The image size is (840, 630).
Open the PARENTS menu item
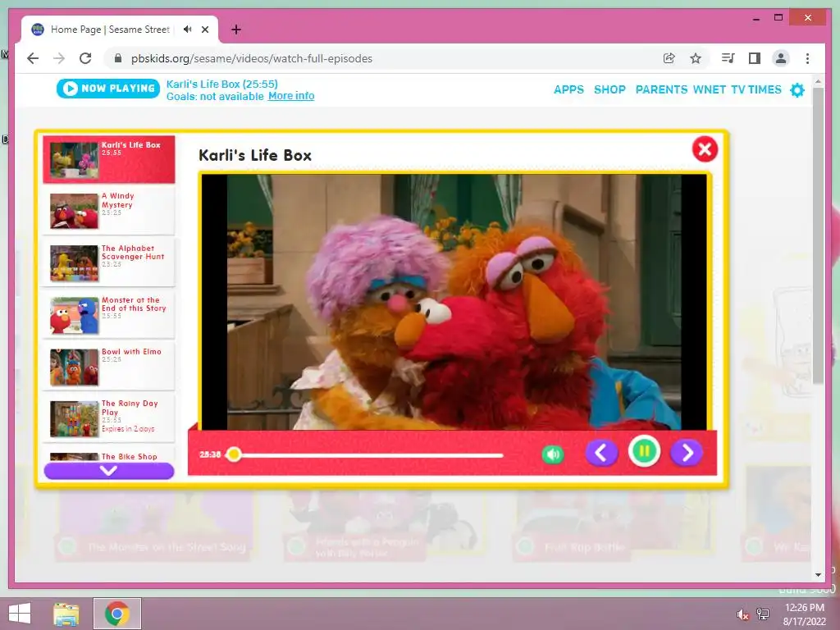tap(661, 89)
